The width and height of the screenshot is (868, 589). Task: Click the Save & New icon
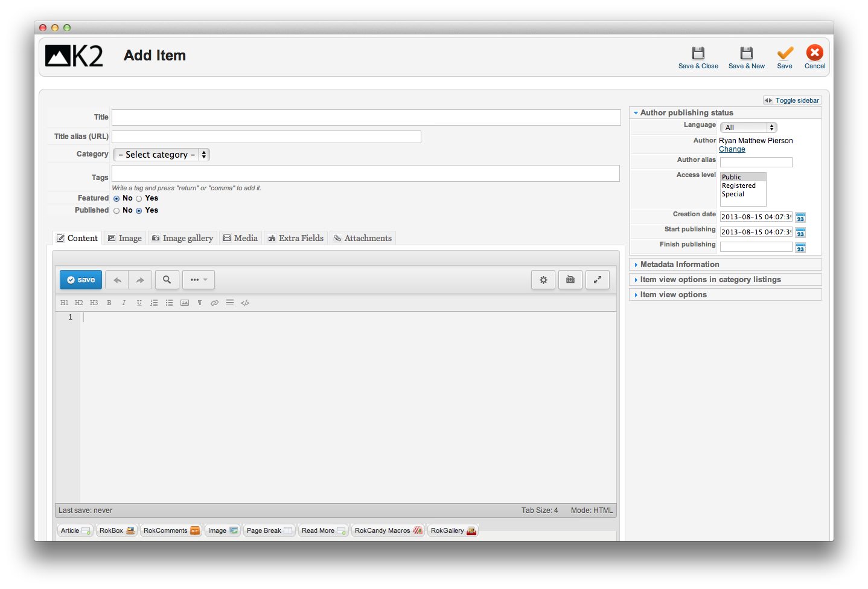[746, 53]
